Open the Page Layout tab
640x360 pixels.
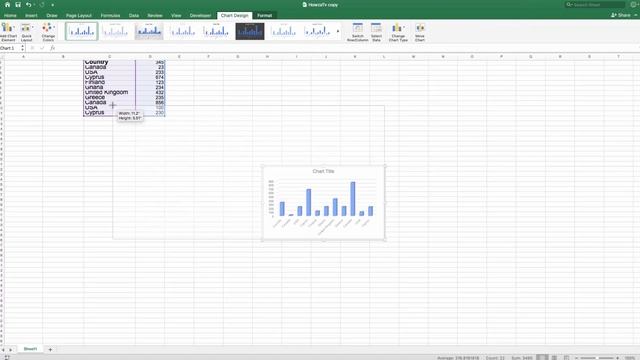(79, 16)
